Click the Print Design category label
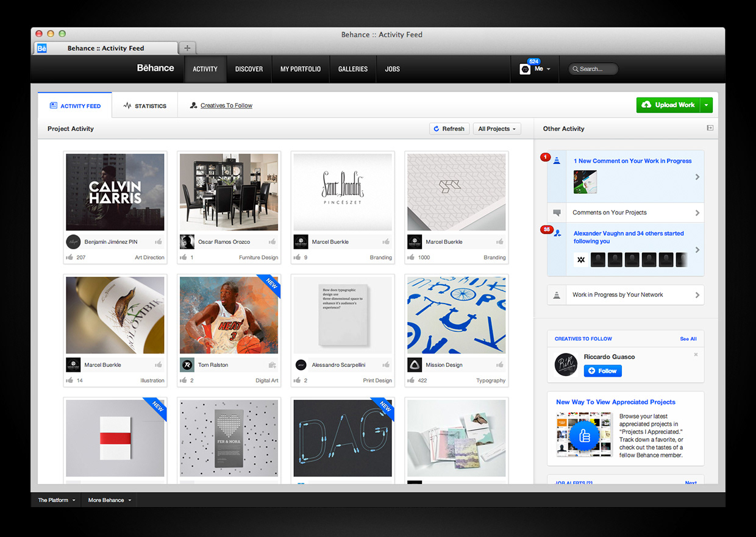This screenshot has width=756, height=537. tap(377, 381)
